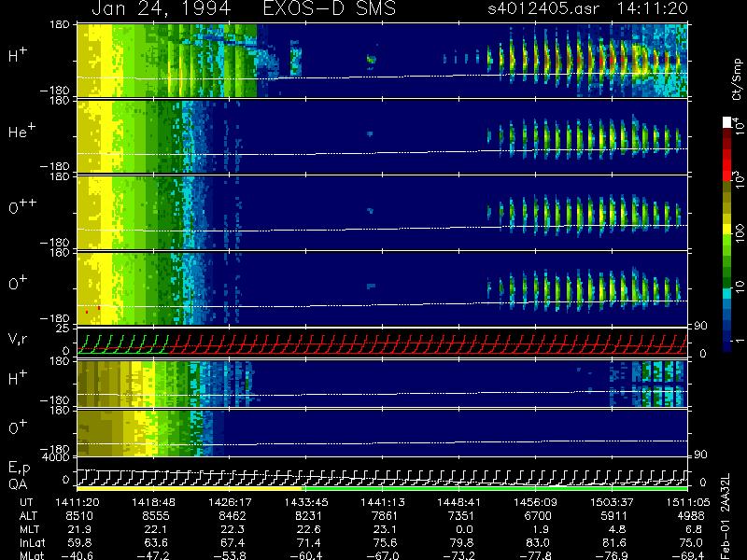Choose InLat value "71.4"
This screenshot has width=747, height=560.
308,542
